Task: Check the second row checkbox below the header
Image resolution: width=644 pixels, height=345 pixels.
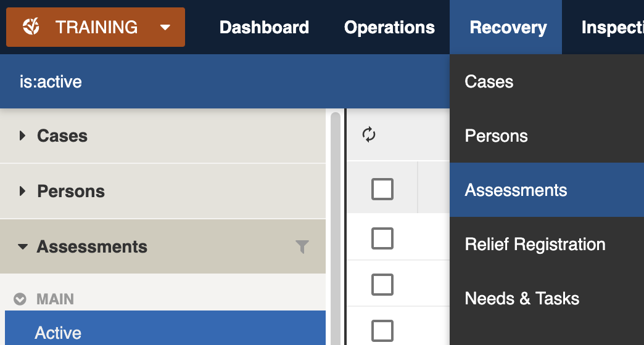Action: pyautogui.click(x=382, y=284)
